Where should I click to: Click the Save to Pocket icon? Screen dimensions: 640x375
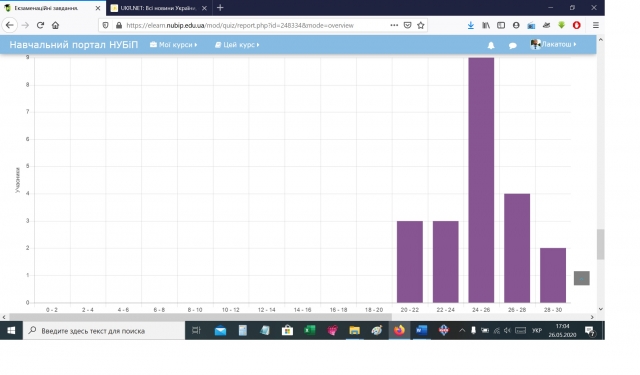pos(407,25)
